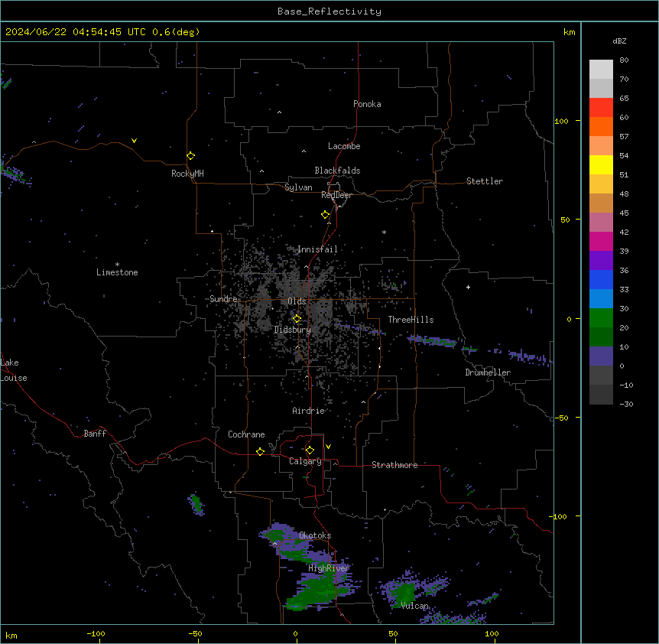Click the yellow v marker northwest of RockyMH
This screenshot has height=644, width=659.
point(134,141)
